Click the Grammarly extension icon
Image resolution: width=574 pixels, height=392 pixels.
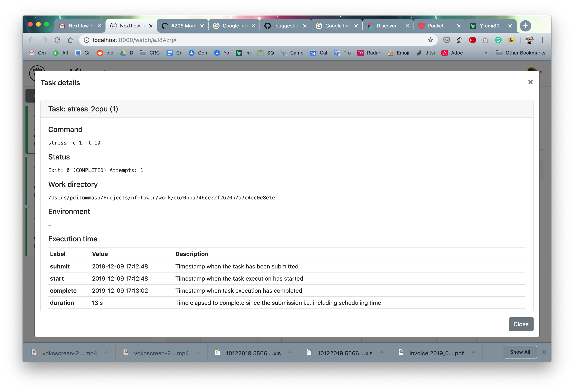[x=498, y=40]
